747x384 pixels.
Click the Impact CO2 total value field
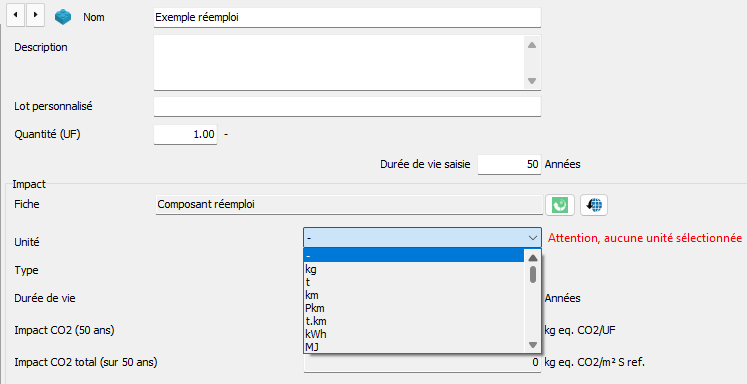tap(423, 363)
